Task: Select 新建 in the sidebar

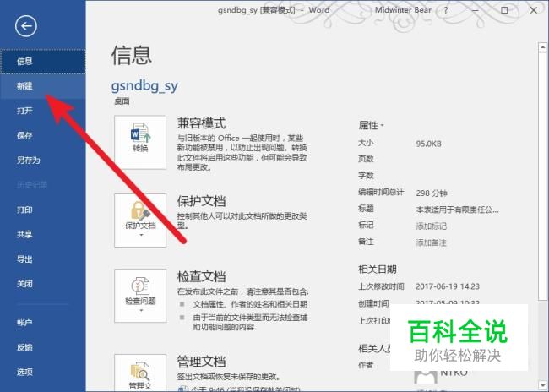Action: tap(43, 86)
